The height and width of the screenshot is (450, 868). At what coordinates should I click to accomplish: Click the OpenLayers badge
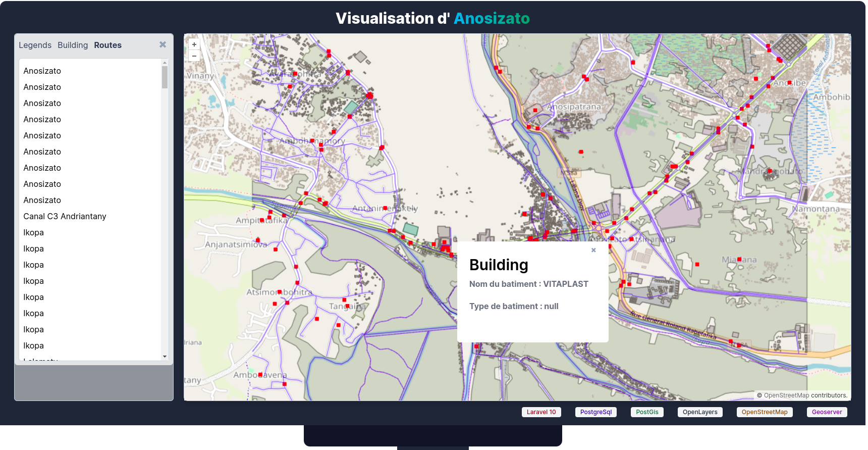point(700,412)
